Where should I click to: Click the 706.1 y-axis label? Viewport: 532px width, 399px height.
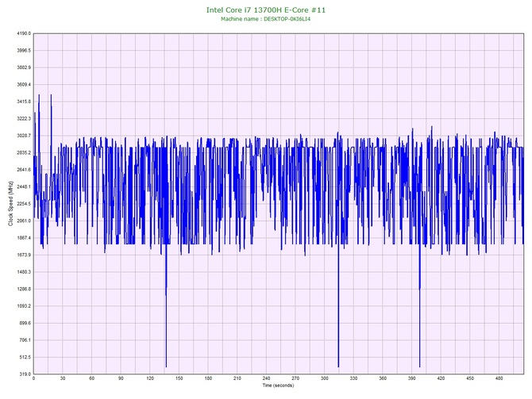25,340
